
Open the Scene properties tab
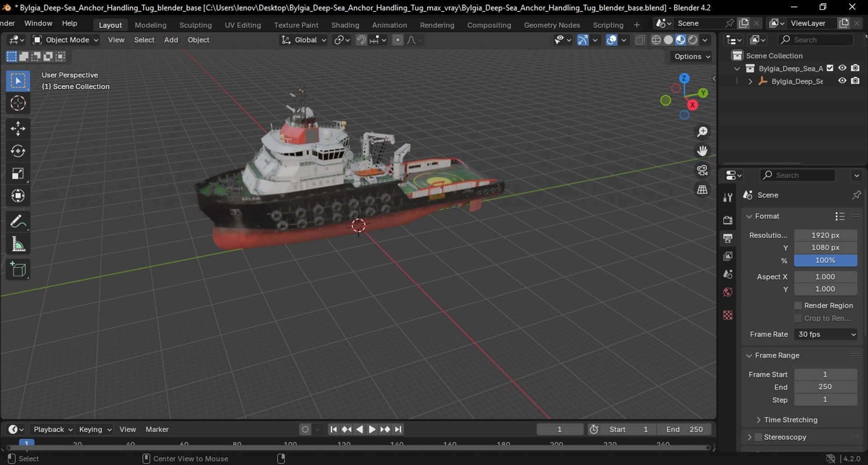point(727,274)
